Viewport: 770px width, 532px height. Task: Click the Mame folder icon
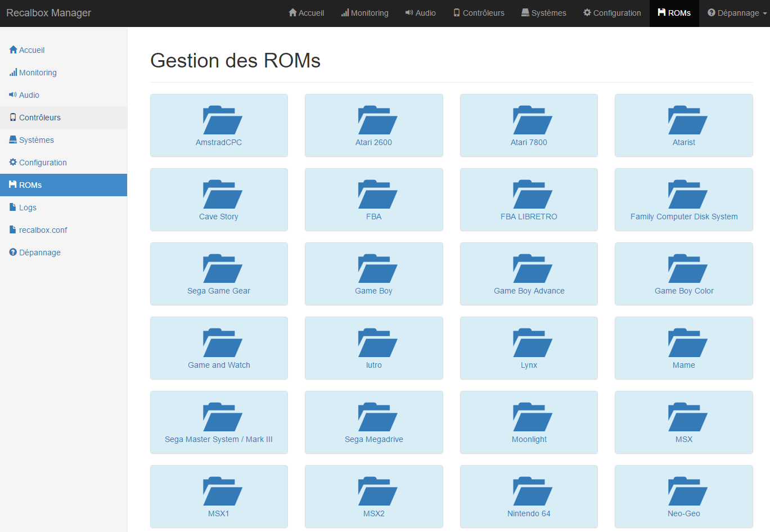click(687, 342)
